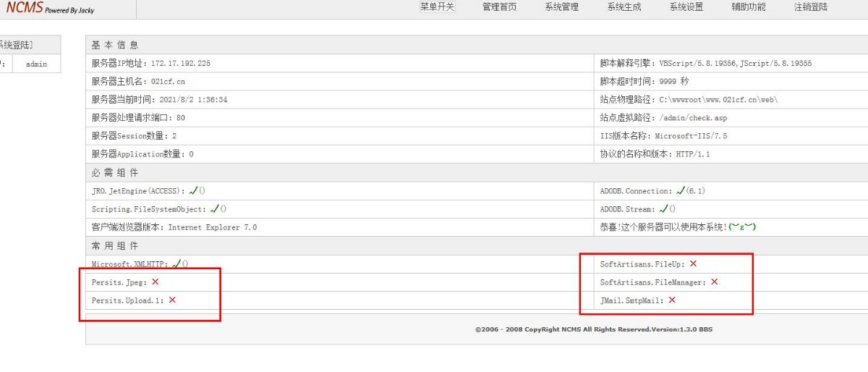Toggle the 菜单开关 menu switch
This screenshot has width=868, height=372.
pos(438,7)
